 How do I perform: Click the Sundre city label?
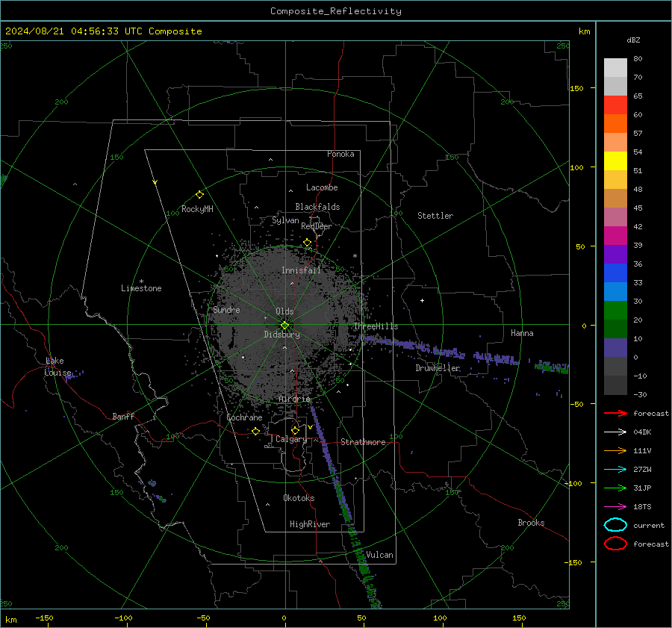[x=226, y=310]
